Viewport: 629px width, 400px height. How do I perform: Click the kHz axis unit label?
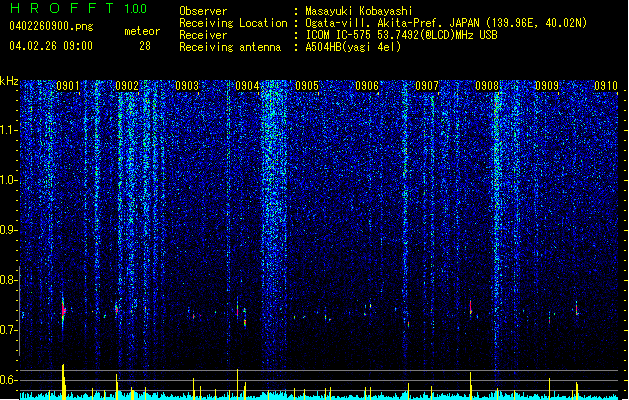coord(9,81)
